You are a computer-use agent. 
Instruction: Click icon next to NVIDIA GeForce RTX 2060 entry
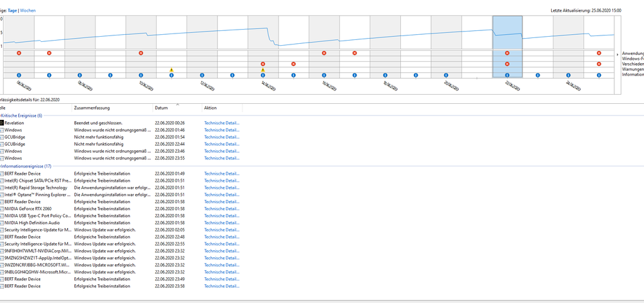pos(2,208)
